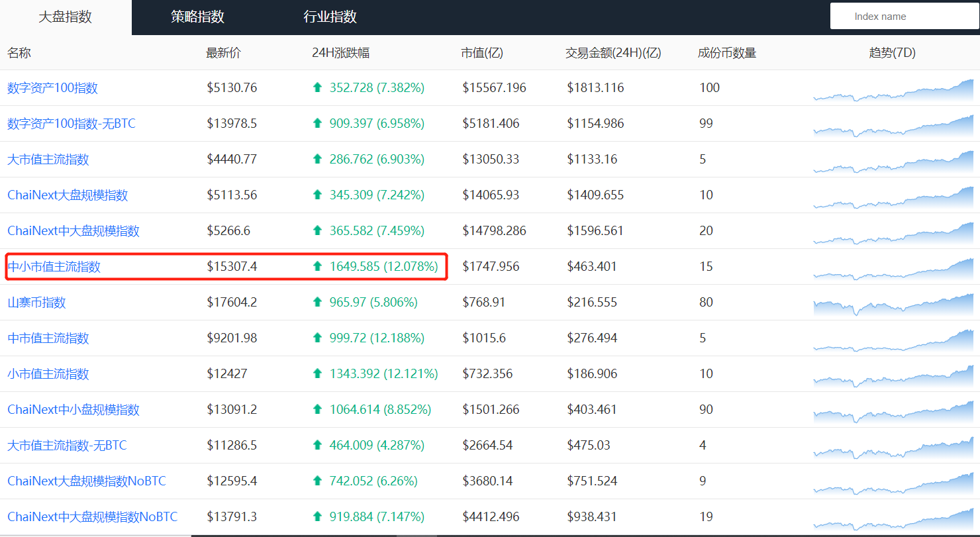The image size is (980, 537).
Task: Open the 大市值主流指数 link
Action: [48, 160]
